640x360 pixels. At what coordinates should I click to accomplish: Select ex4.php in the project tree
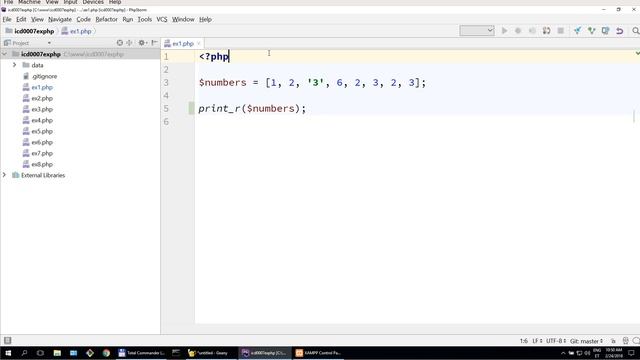42,120
